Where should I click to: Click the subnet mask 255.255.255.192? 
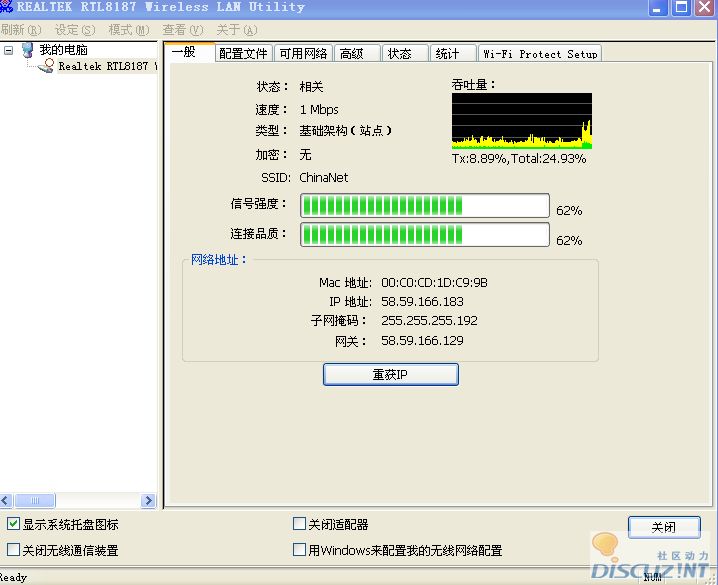[x=429, y=320]
